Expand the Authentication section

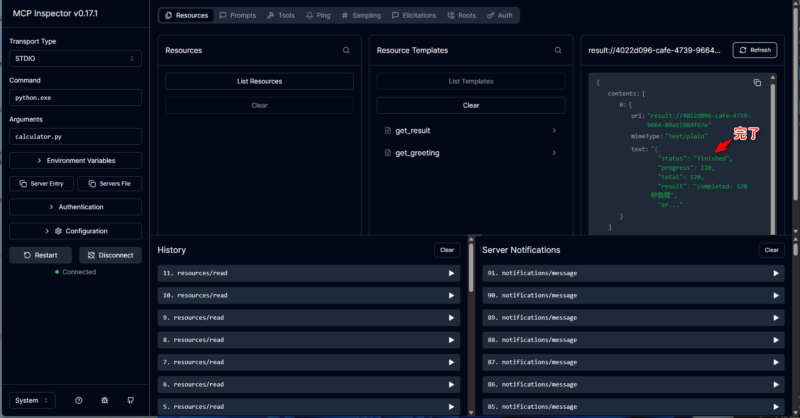pos(75,207)
